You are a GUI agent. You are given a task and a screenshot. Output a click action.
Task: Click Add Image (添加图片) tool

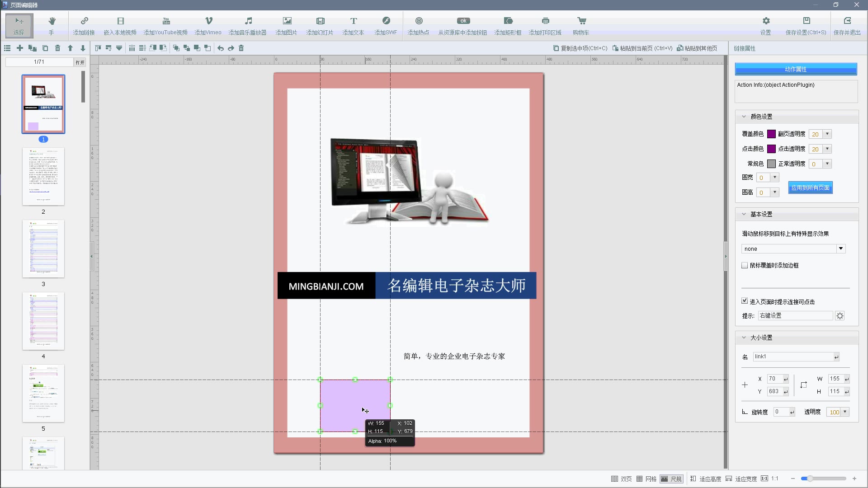287,25
